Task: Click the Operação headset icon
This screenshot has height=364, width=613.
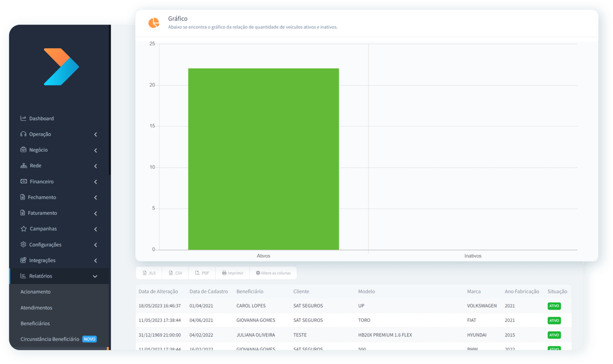Action: click(23, 134)
